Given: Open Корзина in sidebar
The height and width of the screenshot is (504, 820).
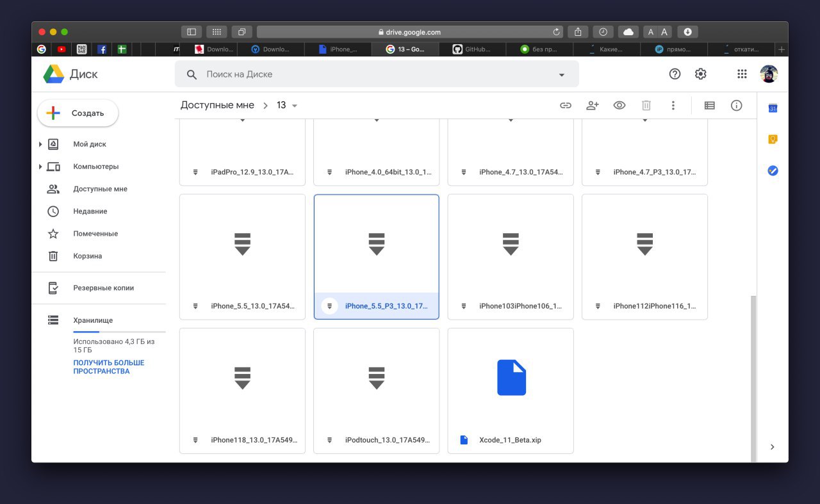Looking at the screenshot, I should coord(88,256).
